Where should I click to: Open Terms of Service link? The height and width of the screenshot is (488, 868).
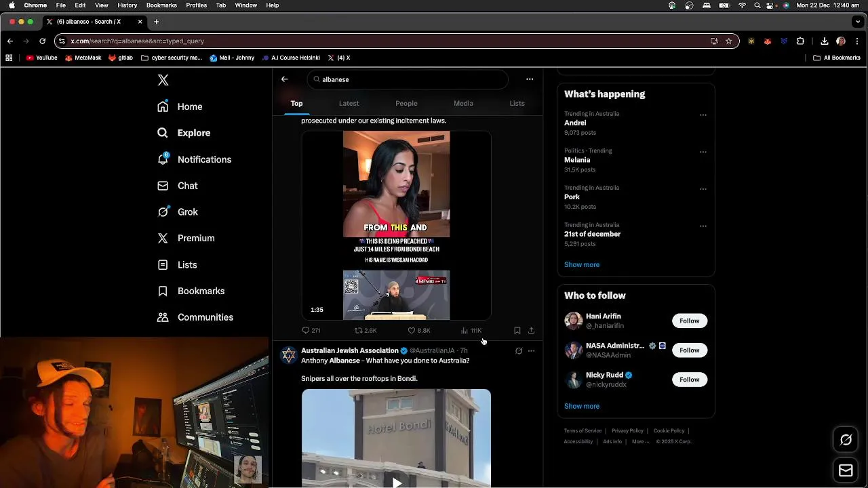pyautogui.click(x=583, y=430)
